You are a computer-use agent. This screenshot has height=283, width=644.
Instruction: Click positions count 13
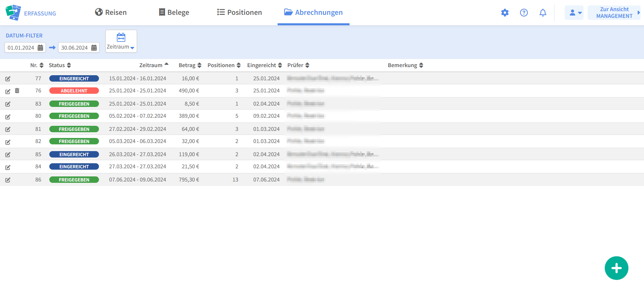(x=235, y=180)
